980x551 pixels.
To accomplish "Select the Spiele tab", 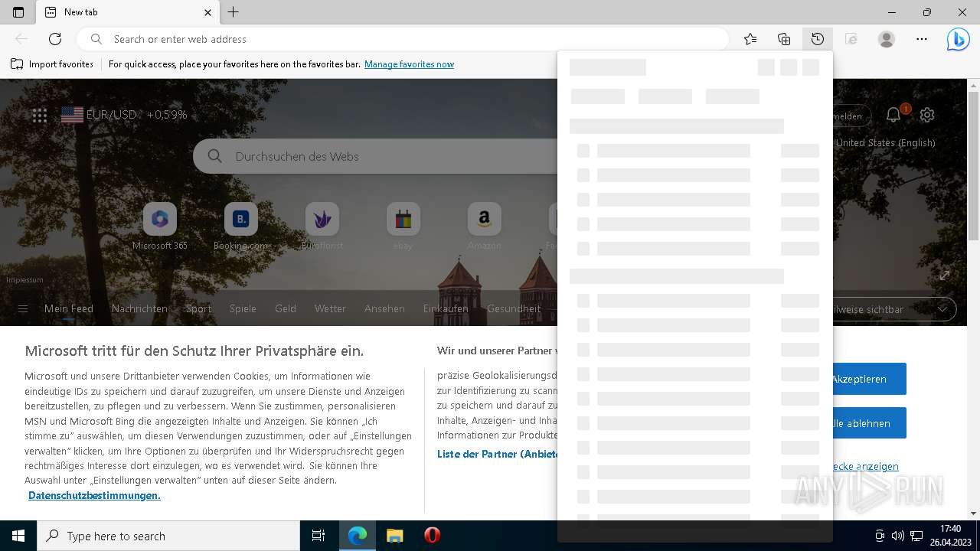I will 243,309.
